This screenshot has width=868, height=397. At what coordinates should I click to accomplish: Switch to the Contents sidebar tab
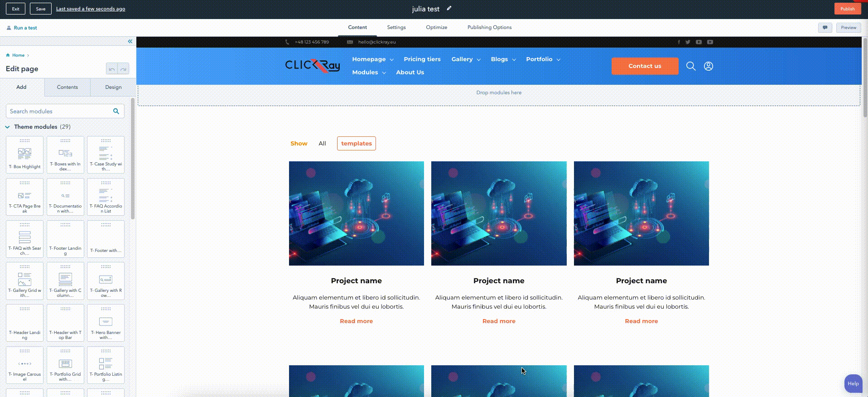(68, 87)
